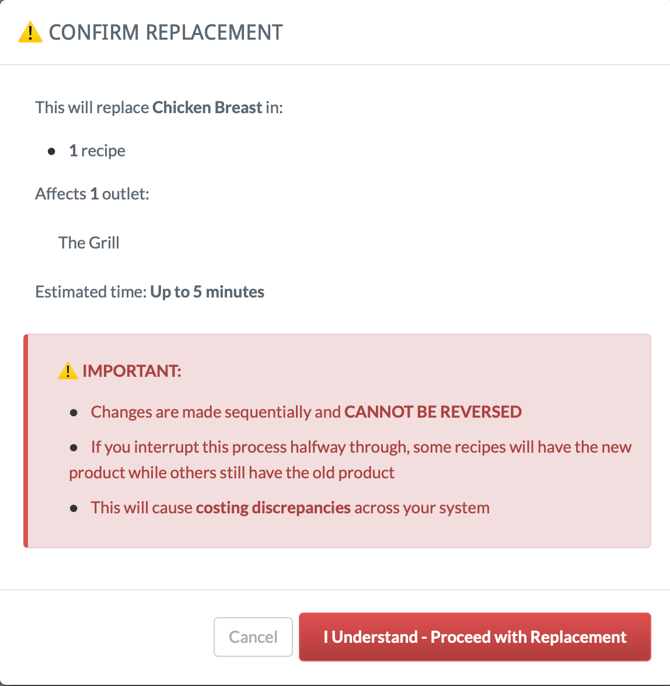Click the bullet point before "1 recipe"
This screenshot has width=670, height=686.
(x=51, y=151)
